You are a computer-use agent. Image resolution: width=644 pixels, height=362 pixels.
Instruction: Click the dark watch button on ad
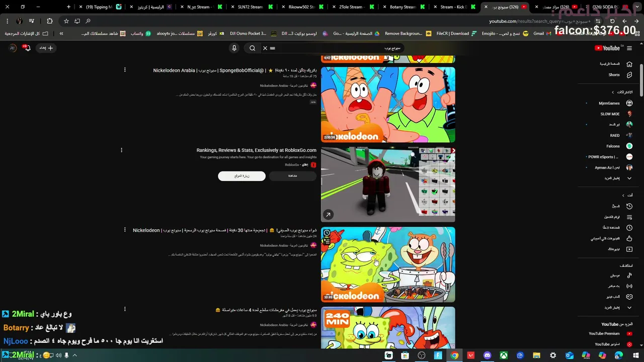(293, 176)
